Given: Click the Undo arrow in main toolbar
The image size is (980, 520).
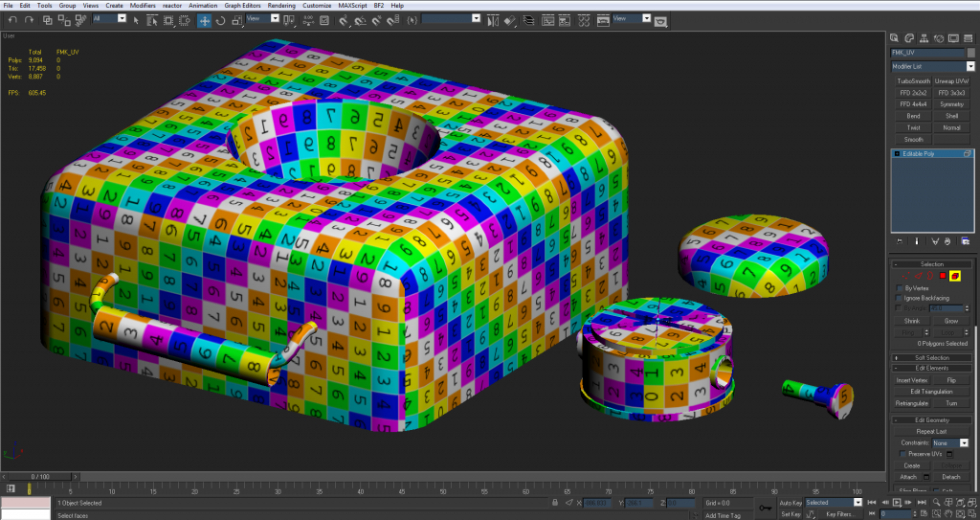Looking at the screenshot, I should pos(13,19).
